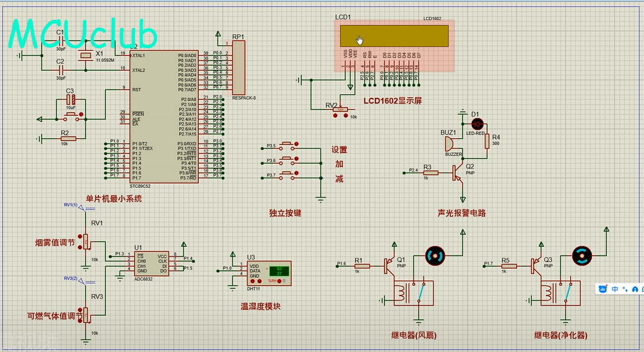
Task: Click RV1 upper red adjustment dot
Action: [80, 235]
